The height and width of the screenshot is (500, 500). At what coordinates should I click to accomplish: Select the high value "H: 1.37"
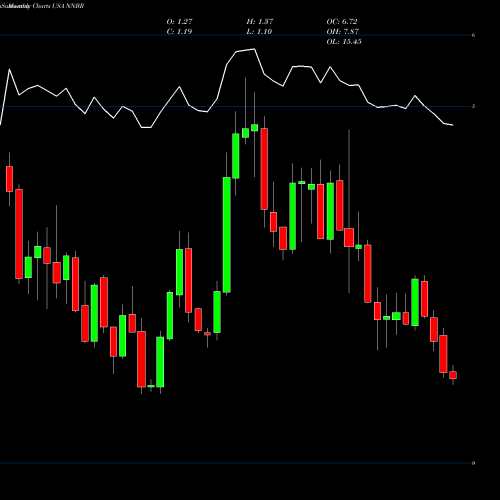pos(260,21)
